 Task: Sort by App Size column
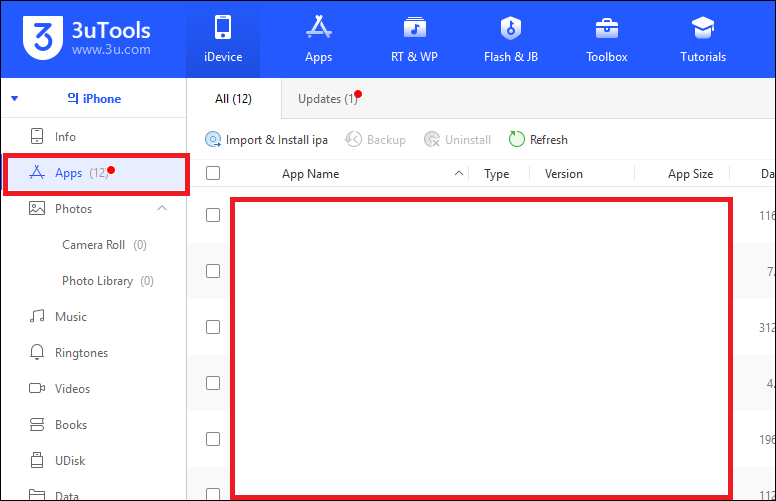pos(690,174)
